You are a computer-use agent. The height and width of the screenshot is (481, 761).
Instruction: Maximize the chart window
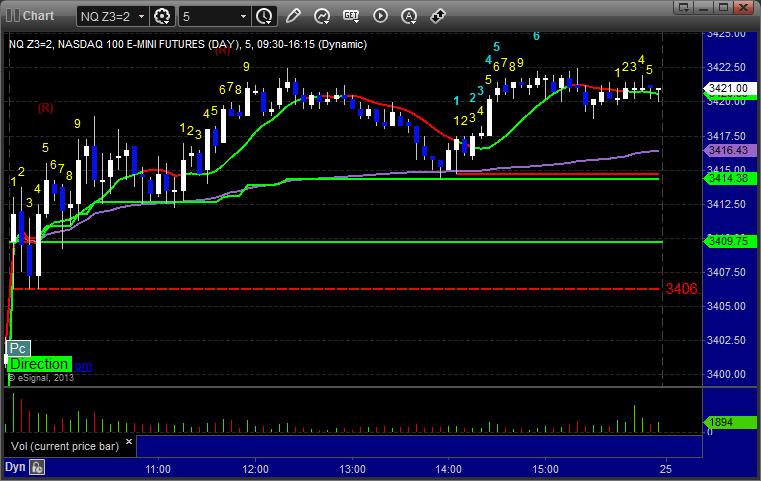[724, 7]
